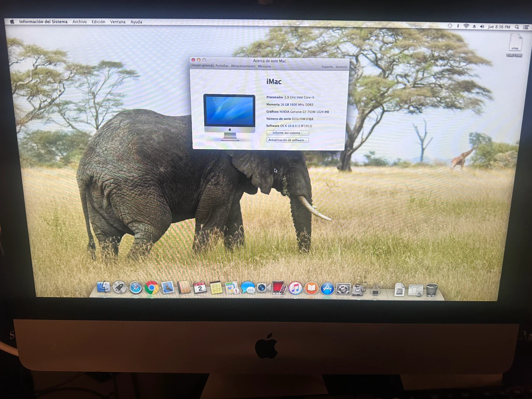The image size is (532, 399).
Task: Open the Ventana menu
Action: click(118, 22)
